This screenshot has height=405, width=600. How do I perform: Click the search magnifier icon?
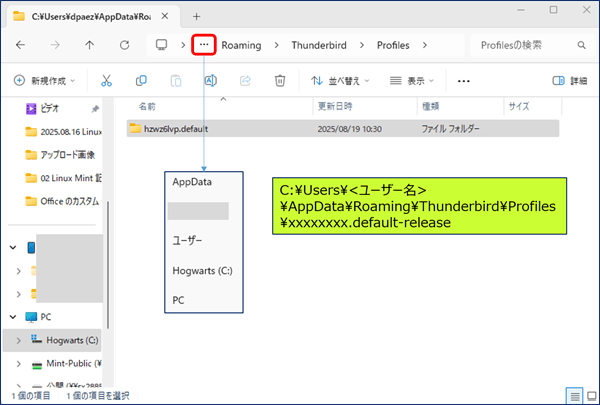[582, 45]
